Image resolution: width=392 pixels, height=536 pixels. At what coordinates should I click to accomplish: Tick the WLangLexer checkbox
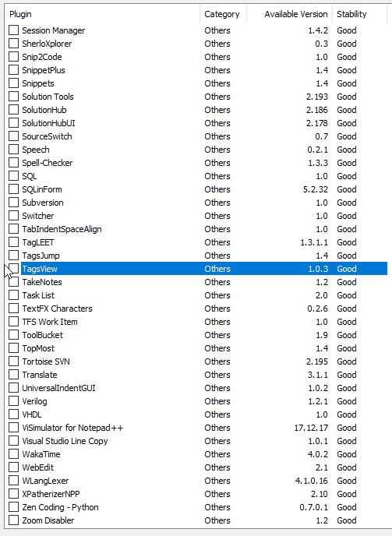pos(14,481)
